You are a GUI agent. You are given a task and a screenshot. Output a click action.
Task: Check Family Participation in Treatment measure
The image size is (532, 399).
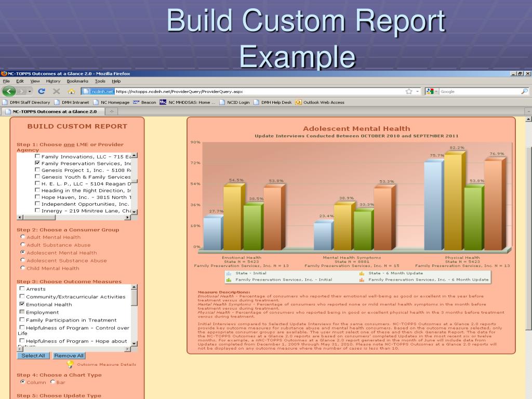(x=22, y=320)
